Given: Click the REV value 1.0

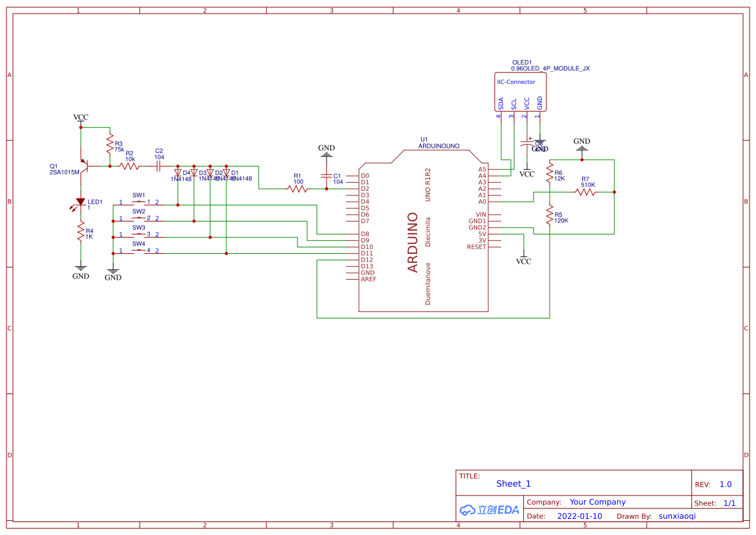Looking at the screenshot, I should click(x=726, y=485).
